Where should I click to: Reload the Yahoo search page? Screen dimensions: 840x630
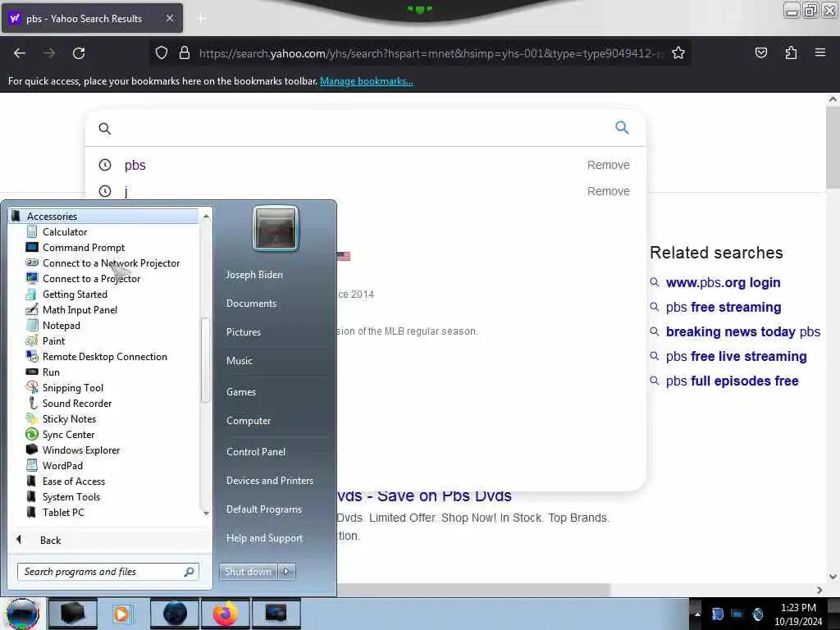coord(79,53)
